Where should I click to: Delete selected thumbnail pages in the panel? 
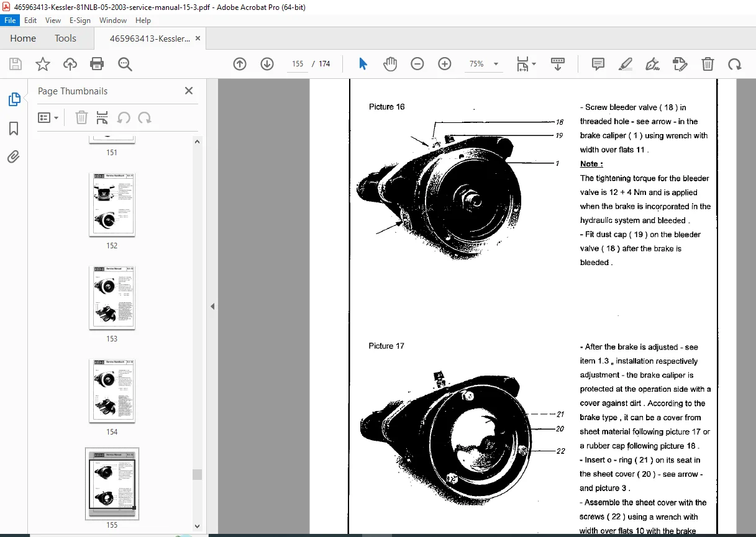point(81,118)
